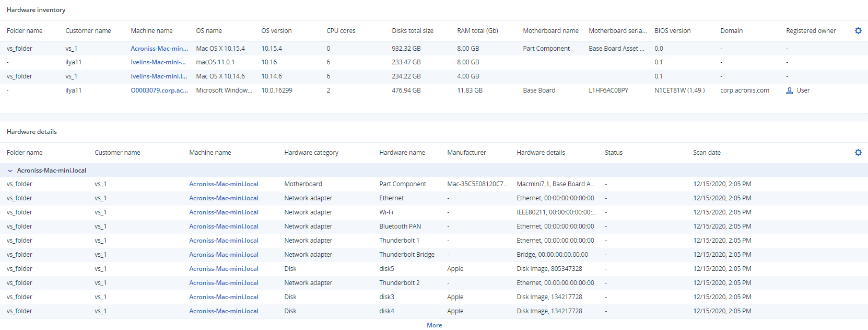Open machine link in Thunderbolt Bridge row
Viewport: 868px width, 330px height.
pos(224,255)
